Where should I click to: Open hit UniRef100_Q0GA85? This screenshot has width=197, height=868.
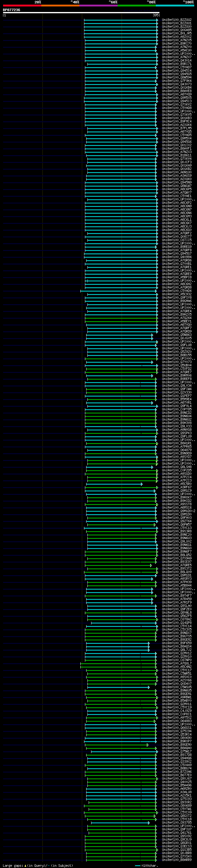(177, 30)
